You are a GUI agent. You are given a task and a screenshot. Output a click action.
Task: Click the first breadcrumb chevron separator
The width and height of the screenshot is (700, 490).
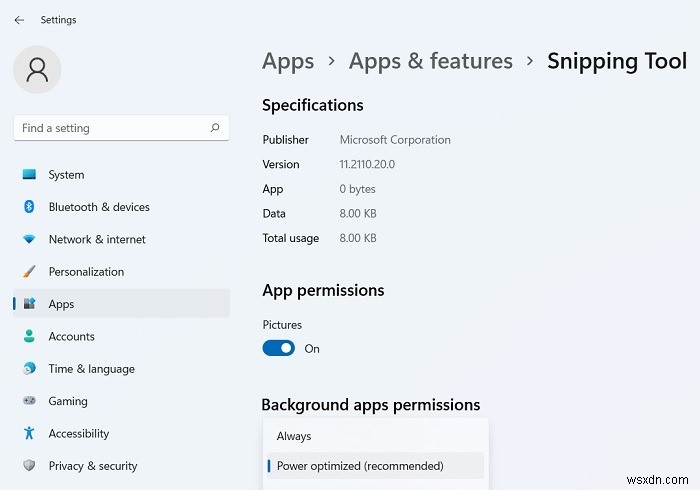331,61
